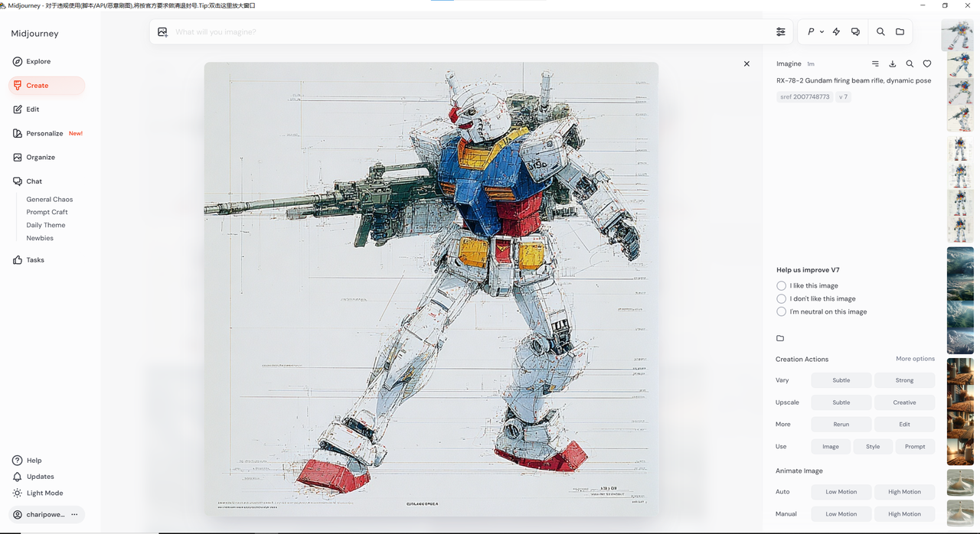The height and width of the screenshot is (534, 980).
Task: Select the Create sidebar item
Action: pyautogui.click(x=46, y=86)
